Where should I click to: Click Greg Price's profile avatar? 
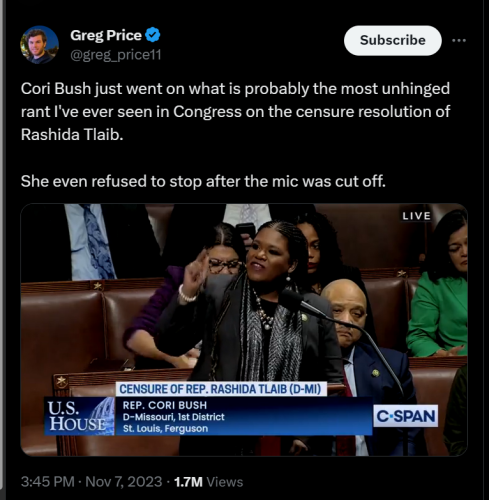(39, 45)
